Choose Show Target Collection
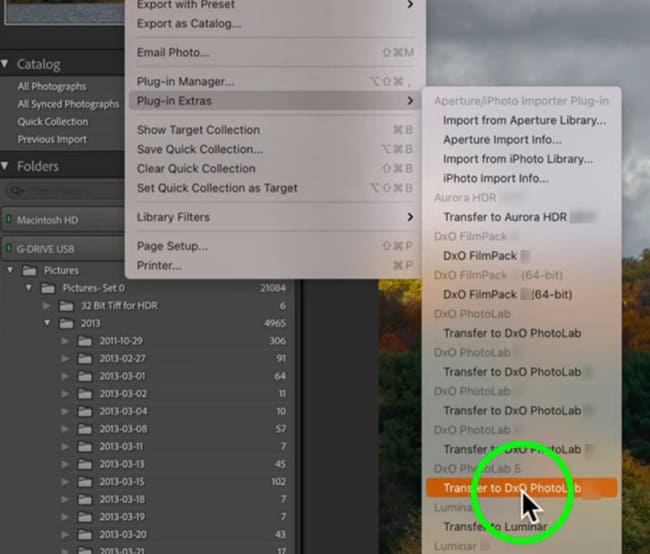 [x=275, y=130]
